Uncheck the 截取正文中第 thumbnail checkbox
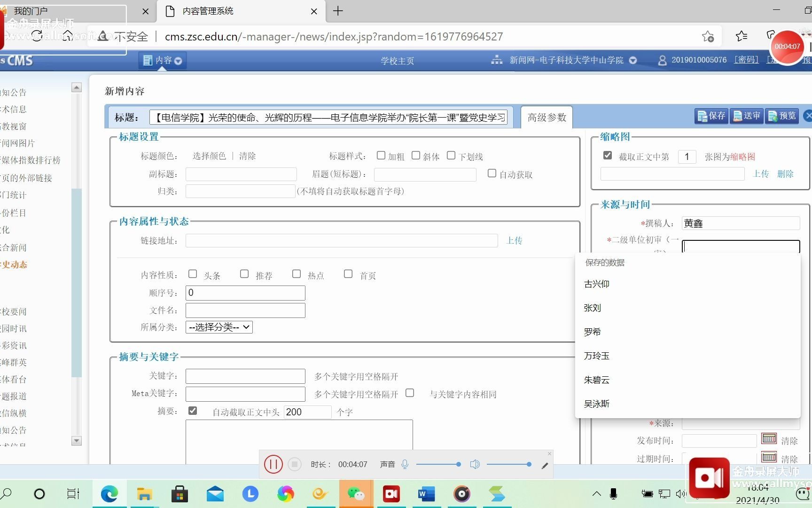 608,155
